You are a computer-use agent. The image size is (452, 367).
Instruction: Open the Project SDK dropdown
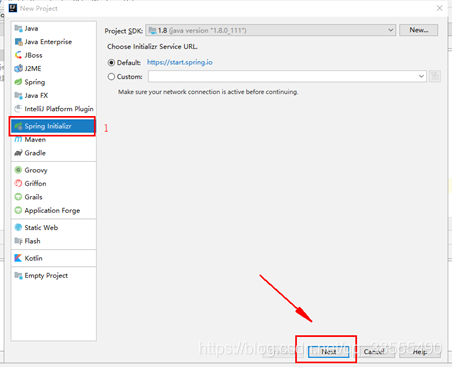(x=271, y=30)
